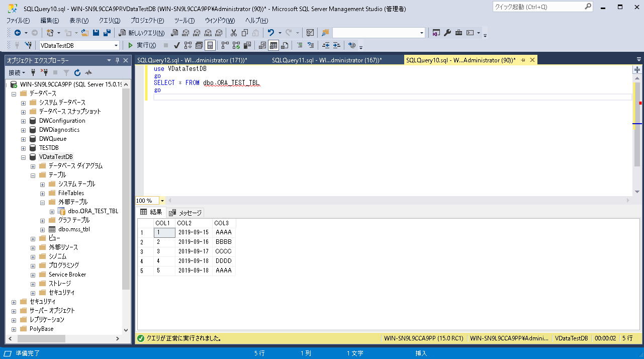Click the Cut scissors icon
The image size is (644, 359).
click(233, 33)
